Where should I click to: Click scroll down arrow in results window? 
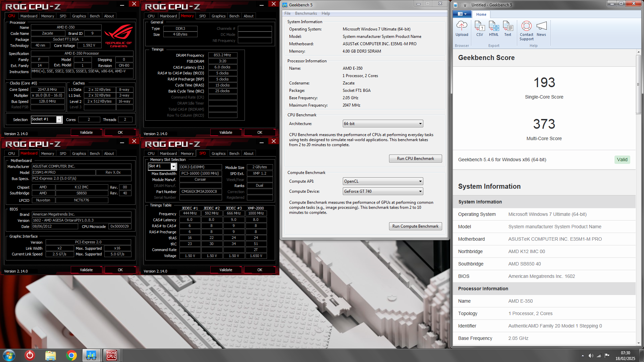click(639, 343)
